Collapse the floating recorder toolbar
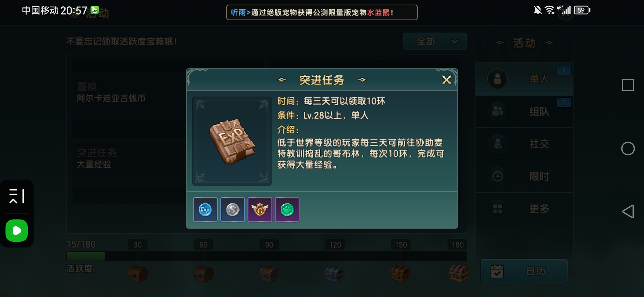This screenshot has height=297, width=644. point(17,196)
